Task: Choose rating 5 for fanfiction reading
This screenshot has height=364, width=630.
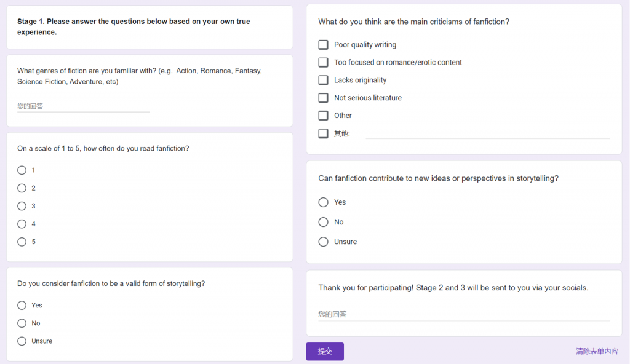Action: coord(22,242)
